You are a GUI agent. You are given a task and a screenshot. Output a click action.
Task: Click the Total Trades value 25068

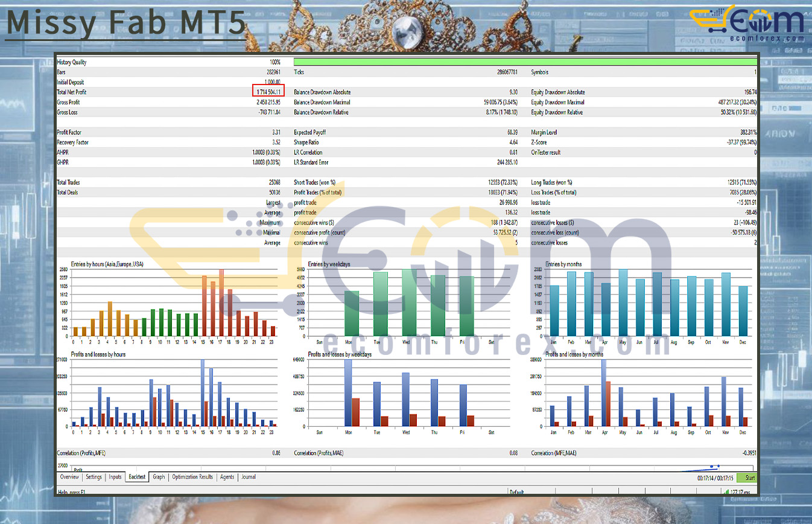point(274,182)
